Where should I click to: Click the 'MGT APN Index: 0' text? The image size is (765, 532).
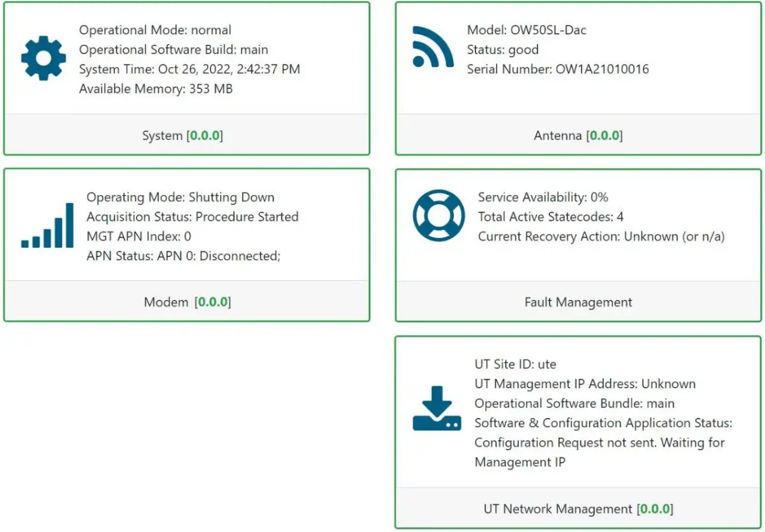click(x=138, y=237)
